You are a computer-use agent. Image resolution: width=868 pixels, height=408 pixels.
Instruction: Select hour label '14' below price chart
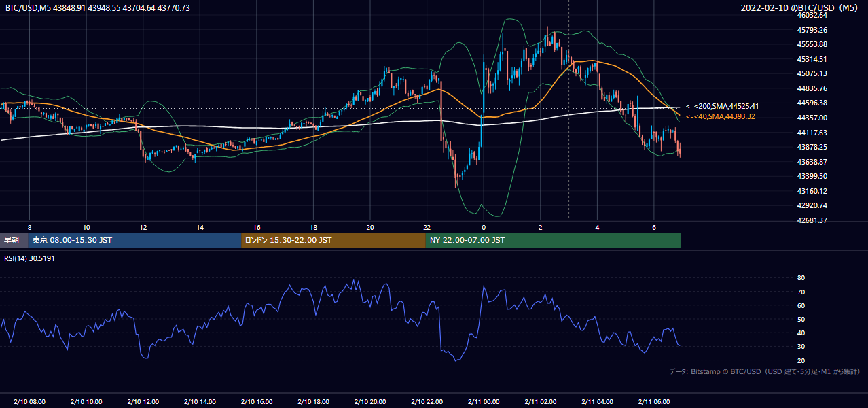click(200, 227)
